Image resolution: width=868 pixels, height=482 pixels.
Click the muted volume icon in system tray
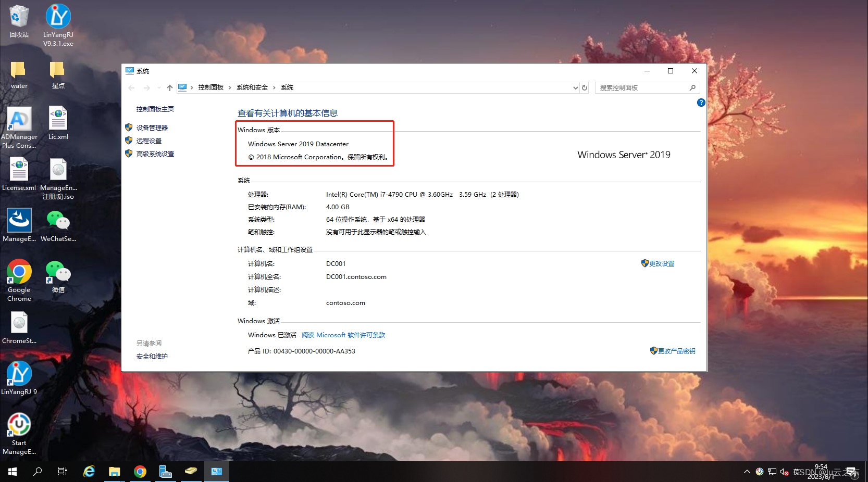[x=783, y=472]
